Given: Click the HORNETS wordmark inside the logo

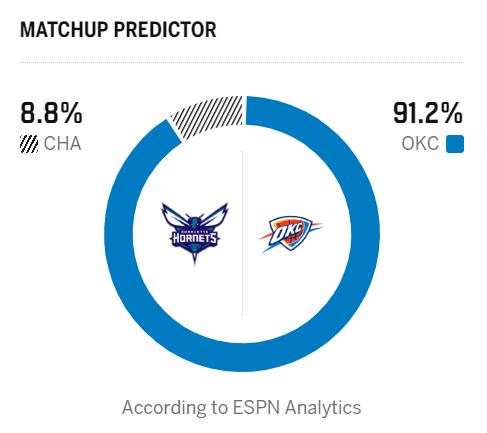Looking at the screenshot, I should coord(195,238).
